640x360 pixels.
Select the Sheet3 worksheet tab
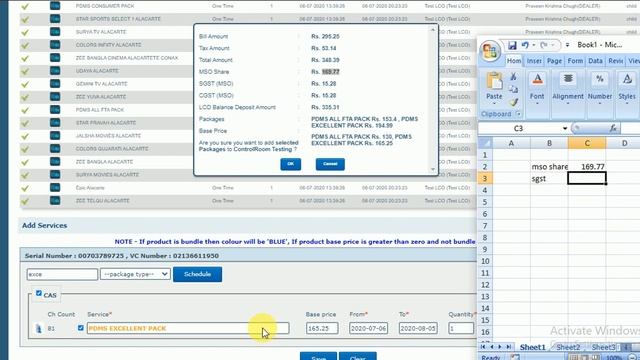coord(603,347)
